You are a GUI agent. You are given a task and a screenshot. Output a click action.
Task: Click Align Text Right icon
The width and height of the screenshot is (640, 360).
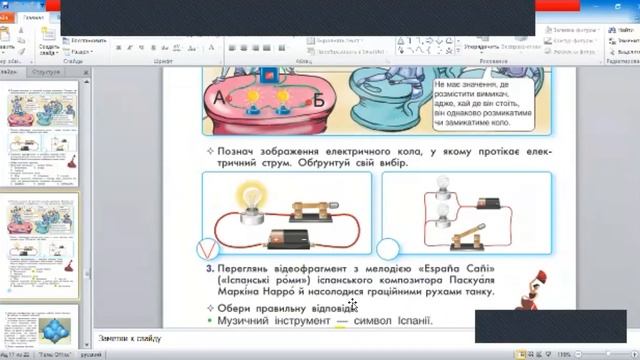coord(256,48)
